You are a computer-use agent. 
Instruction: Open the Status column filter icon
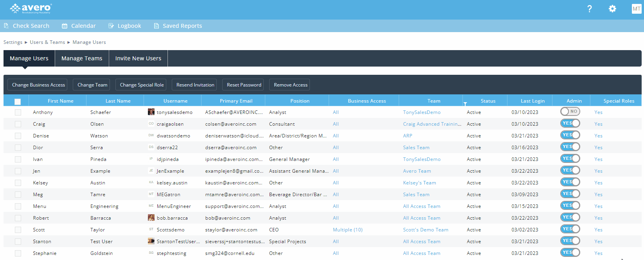pos(465,104)
